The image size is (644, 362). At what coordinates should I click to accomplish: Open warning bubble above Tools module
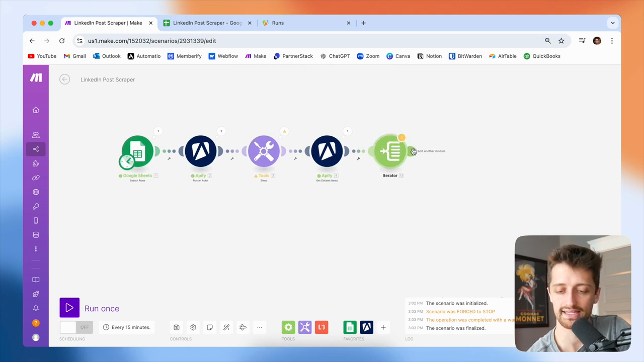(x=284, y=131)
